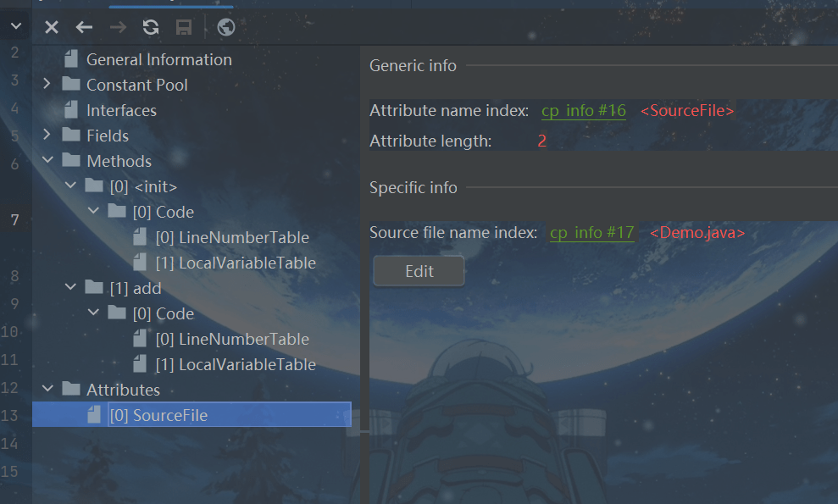
Task: Follow the cp_info #17 link
Action: click(591, 233)
